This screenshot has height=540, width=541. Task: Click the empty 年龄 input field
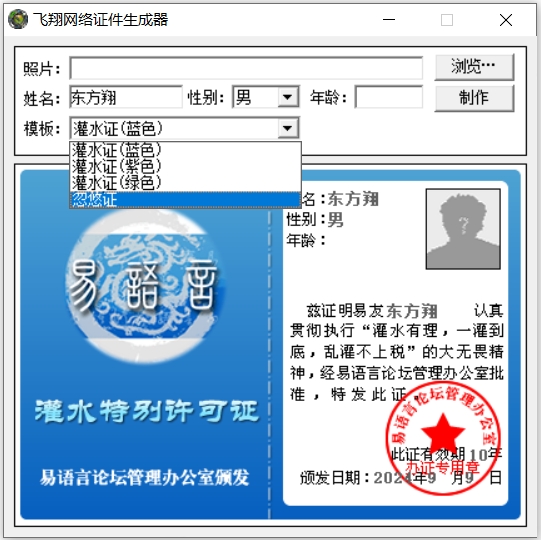(x=389, y=97)
